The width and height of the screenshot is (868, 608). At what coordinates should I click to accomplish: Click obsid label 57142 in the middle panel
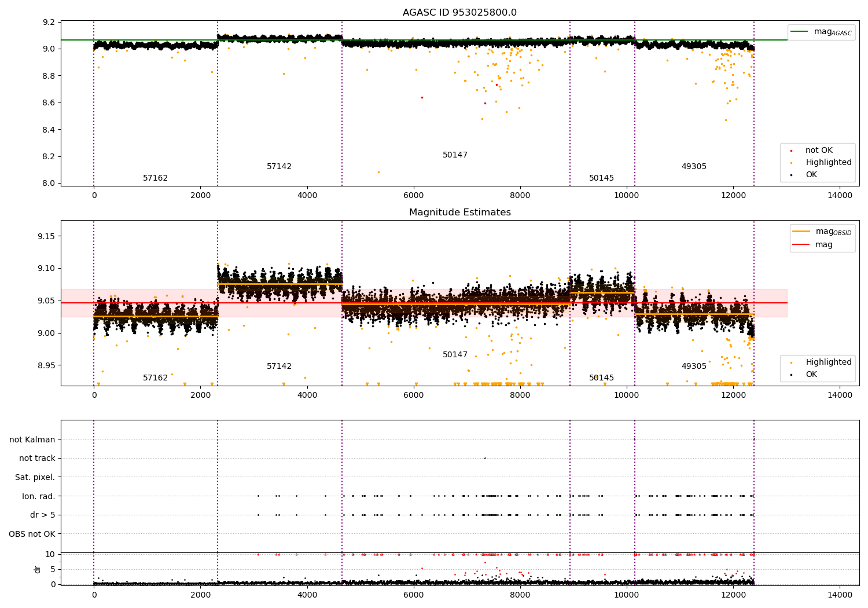click(x=279, y=367)
